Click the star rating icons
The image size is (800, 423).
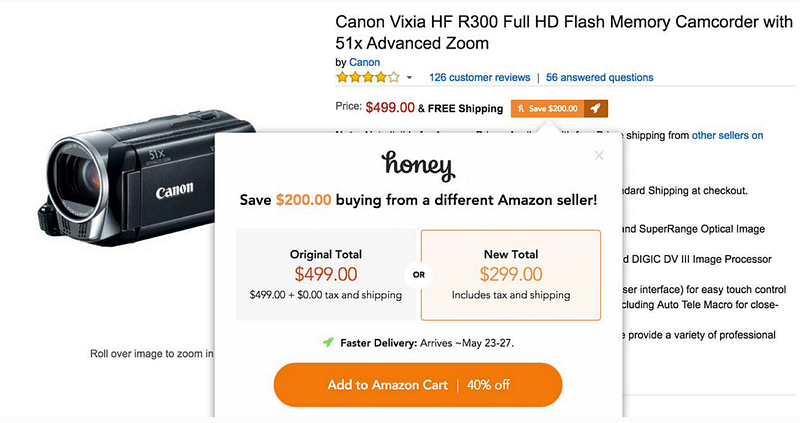pos(367,77)
